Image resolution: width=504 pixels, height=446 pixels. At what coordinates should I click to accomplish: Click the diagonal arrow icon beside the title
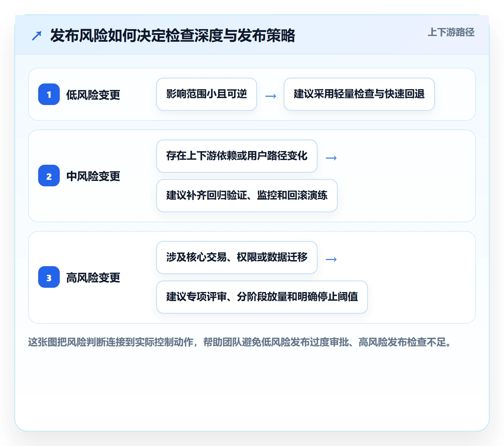(37, 36)
